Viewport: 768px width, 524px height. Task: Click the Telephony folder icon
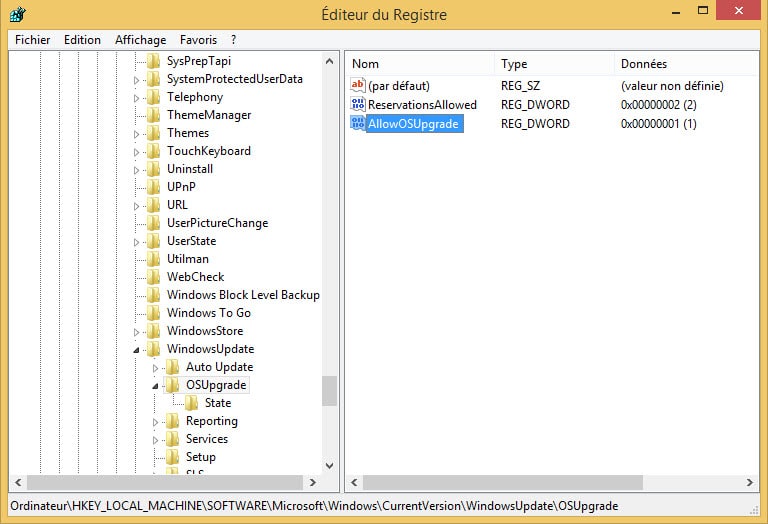click(154, 97)
